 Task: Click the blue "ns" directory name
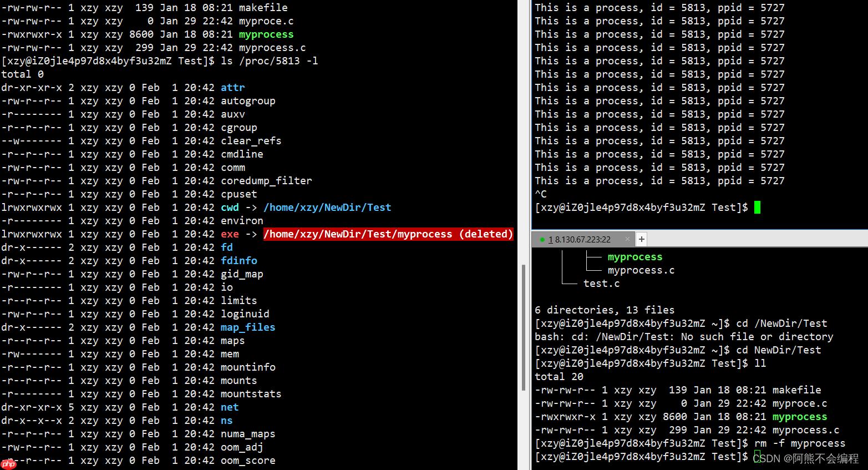click(227, 421)
